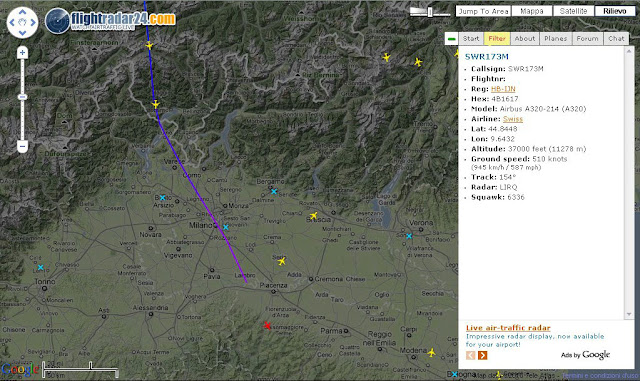Zoom out with the minus button

pyautogui.click(x=22, y=146)
